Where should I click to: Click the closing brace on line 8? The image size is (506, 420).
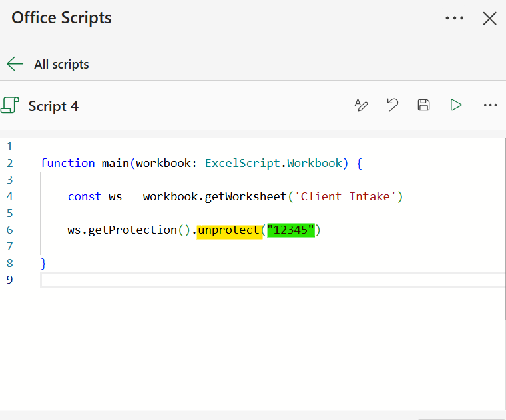tap(43, 263)
